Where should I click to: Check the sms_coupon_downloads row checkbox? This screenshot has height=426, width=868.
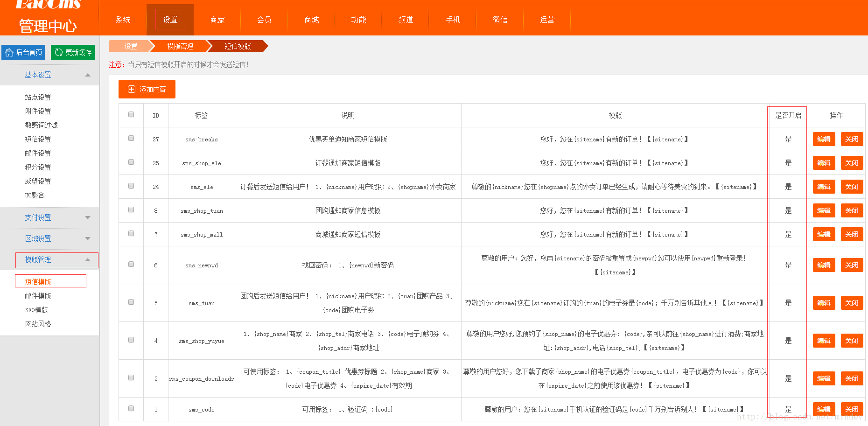tap(131, 377)
